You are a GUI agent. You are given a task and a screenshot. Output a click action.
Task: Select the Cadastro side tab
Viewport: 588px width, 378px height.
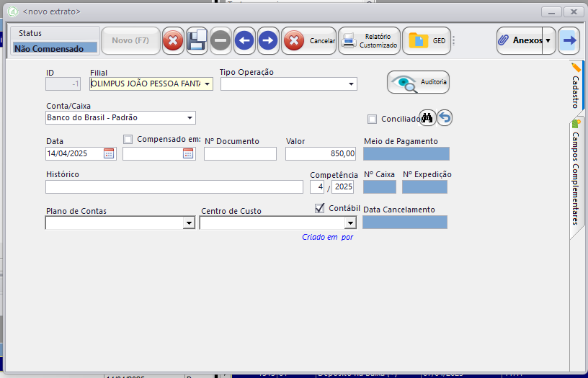576,87
